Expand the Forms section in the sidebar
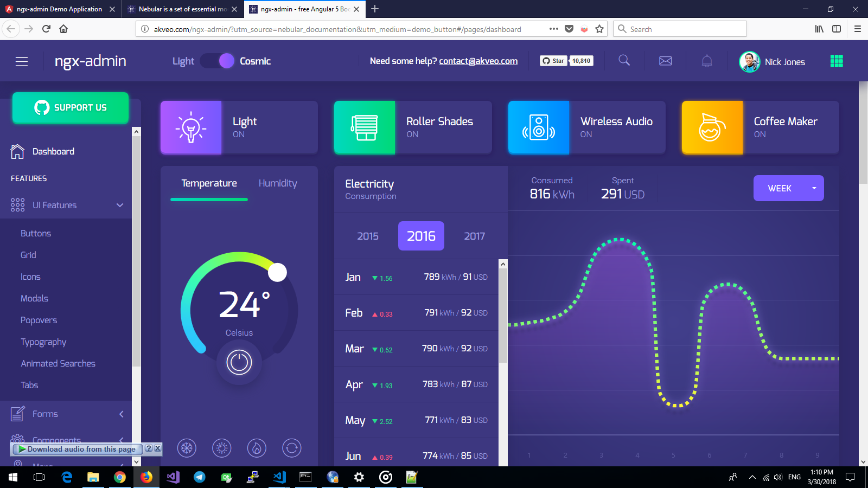 (120, 414)
